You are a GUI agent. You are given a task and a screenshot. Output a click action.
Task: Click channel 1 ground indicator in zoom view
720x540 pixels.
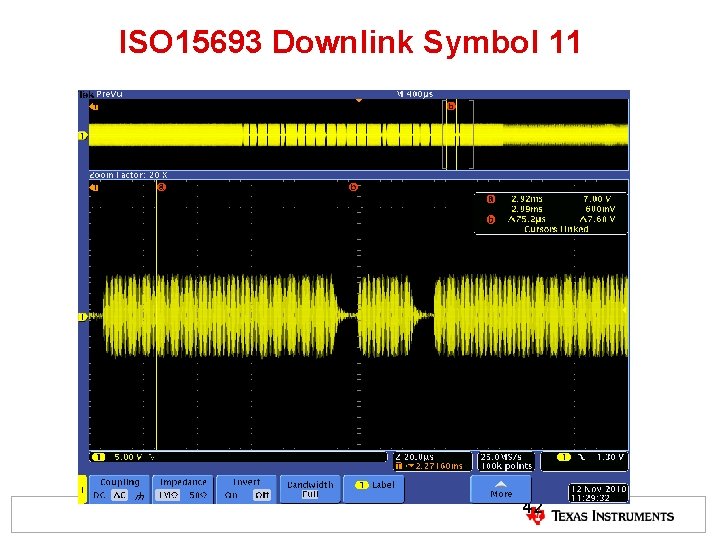click(x=83, y=317)
